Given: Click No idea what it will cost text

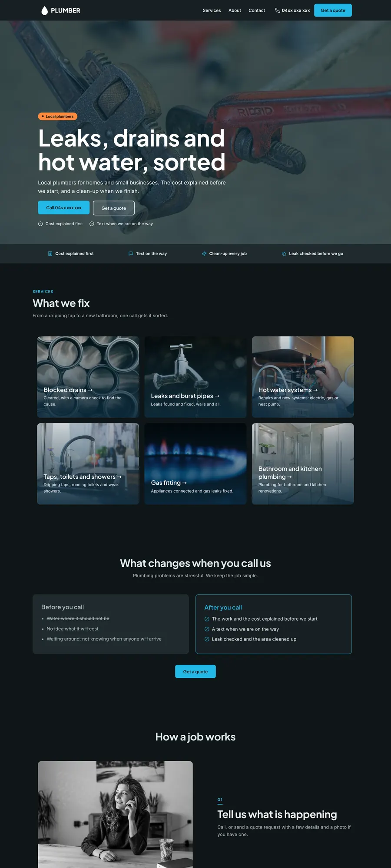Looking at the screenshot, I should [73, 628].
